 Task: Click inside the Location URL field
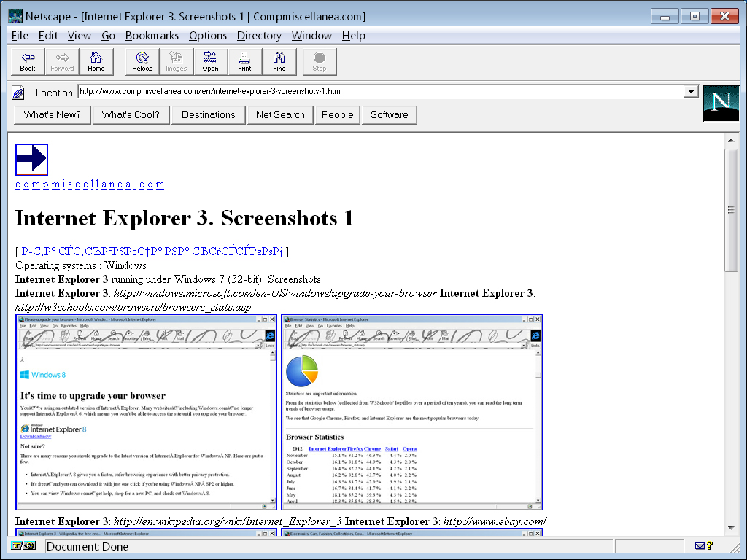tap(379, 92)
